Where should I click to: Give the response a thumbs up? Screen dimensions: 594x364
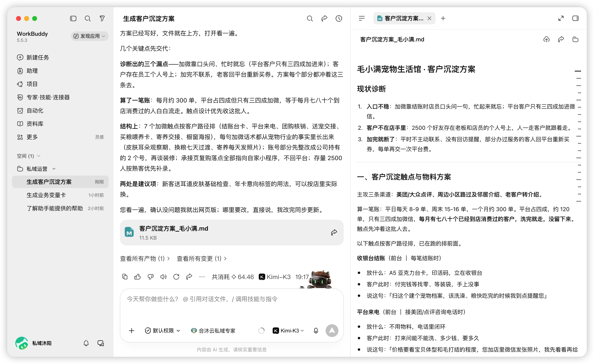click(137, 277)
